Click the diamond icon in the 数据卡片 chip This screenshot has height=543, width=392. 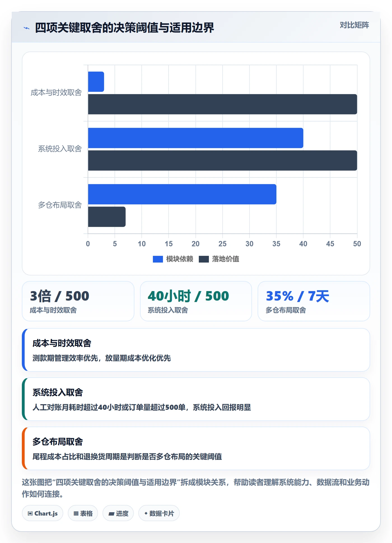tap(146, 513)
